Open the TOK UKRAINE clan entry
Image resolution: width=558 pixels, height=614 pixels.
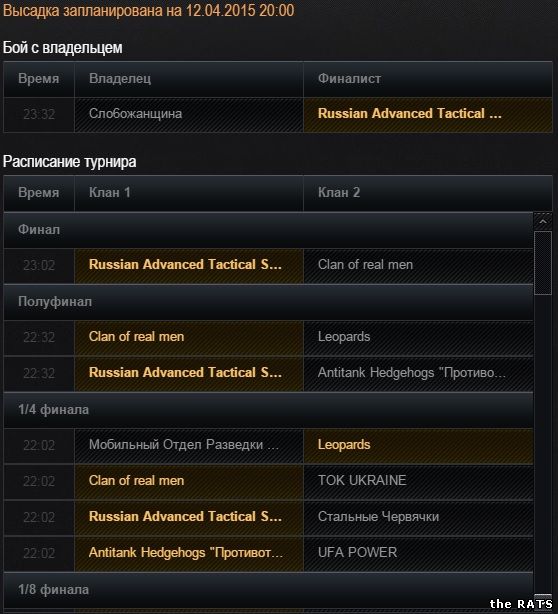(x=362, y=481)
